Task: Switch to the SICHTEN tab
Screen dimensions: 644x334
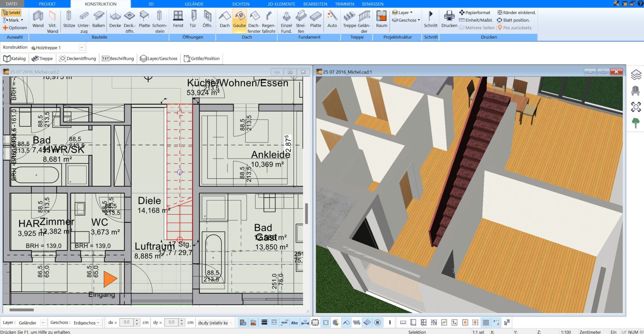Action: click(241, 4)
